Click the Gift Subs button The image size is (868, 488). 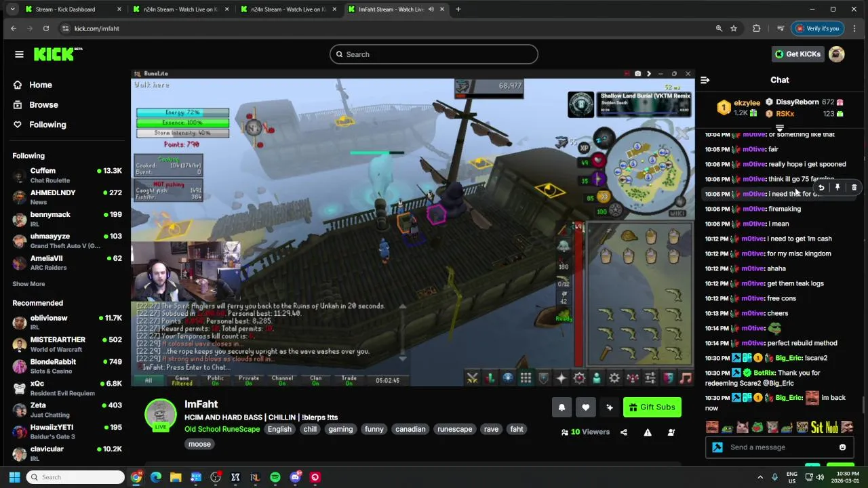[652, 407]
